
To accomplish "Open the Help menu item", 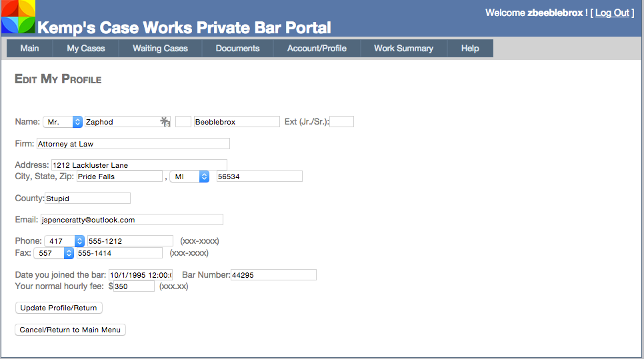I will pyautogui.click(x=470, y=49).
